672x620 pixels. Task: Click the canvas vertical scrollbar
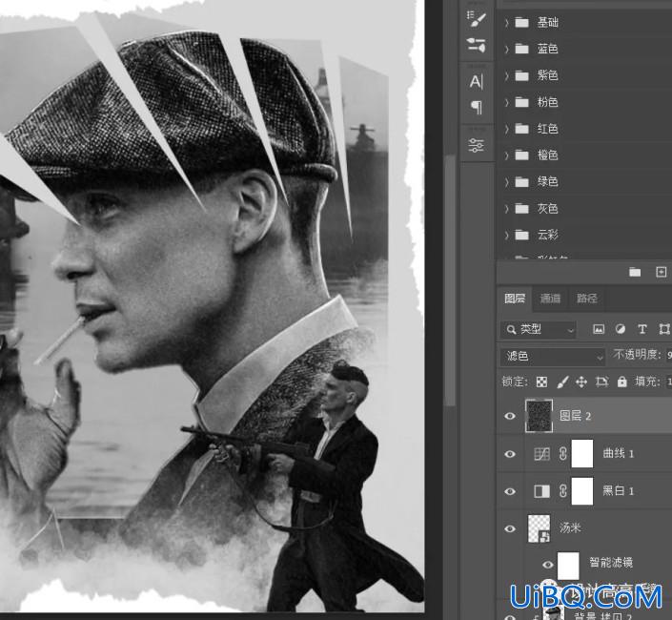click(x=450, y=279)
